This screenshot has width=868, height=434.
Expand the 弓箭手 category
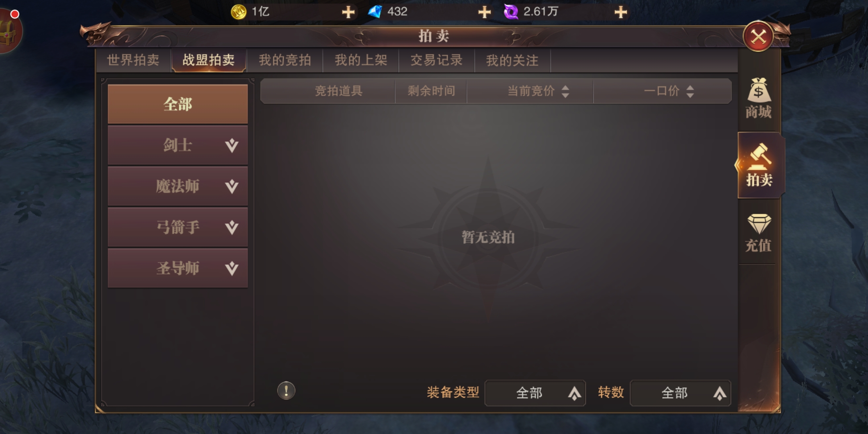point(178,227)
